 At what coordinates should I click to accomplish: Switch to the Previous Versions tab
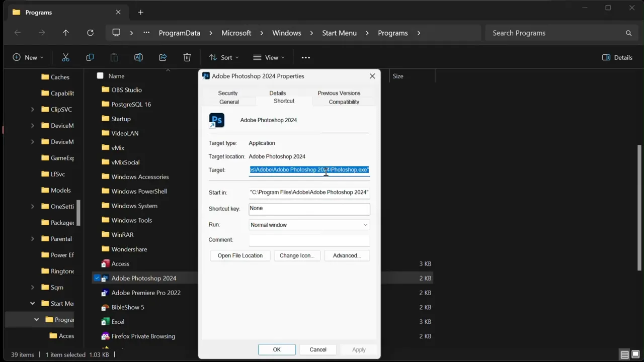coord(339,93)
